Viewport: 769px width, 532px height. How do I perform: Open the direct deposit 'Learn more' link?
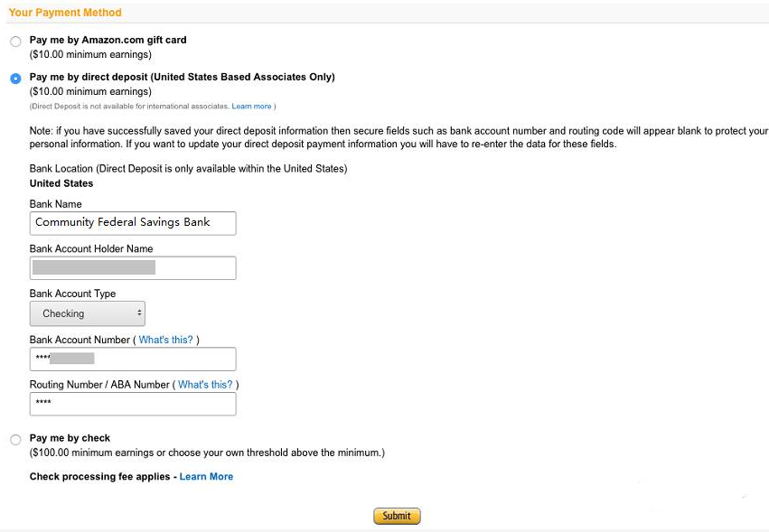(x=251, y=107)
